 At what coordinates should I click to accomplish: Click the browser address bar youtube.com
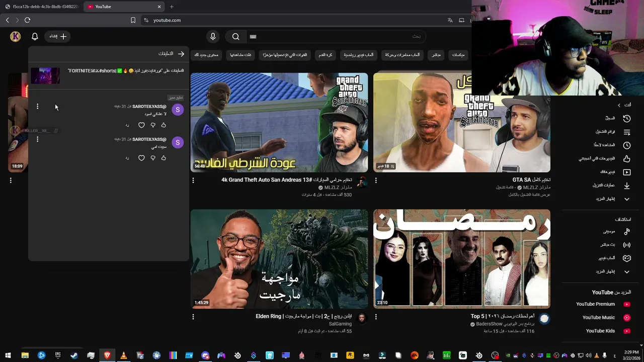tap(292, 20)
